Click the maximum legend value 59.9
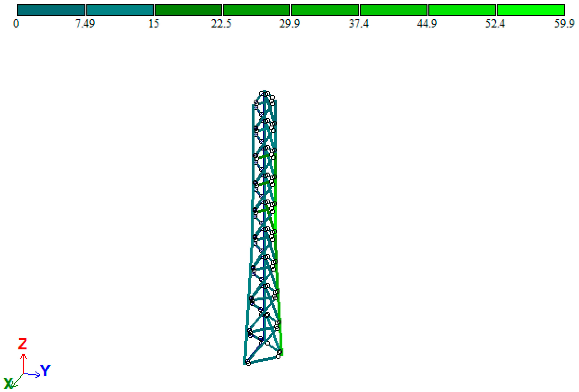Viewport: 579px width, 392px height. coord(564,24)
